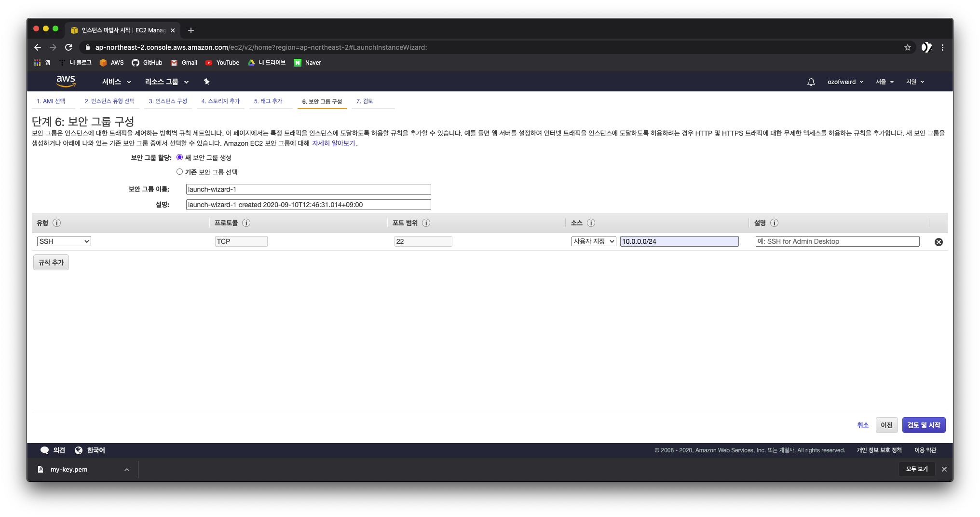Open the SSH rule type dropdown
980x517 pixels.
[x=64, y=241]
